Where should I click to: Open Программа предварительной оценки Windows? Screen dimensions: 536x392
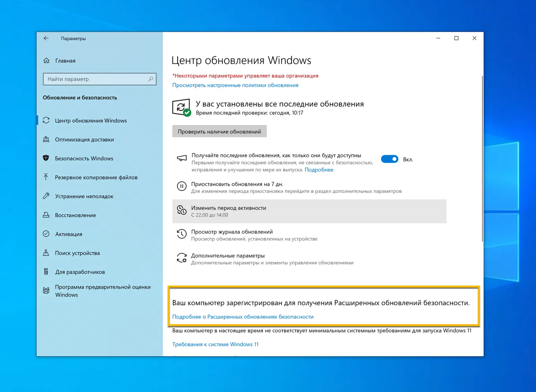pos(103,291)
